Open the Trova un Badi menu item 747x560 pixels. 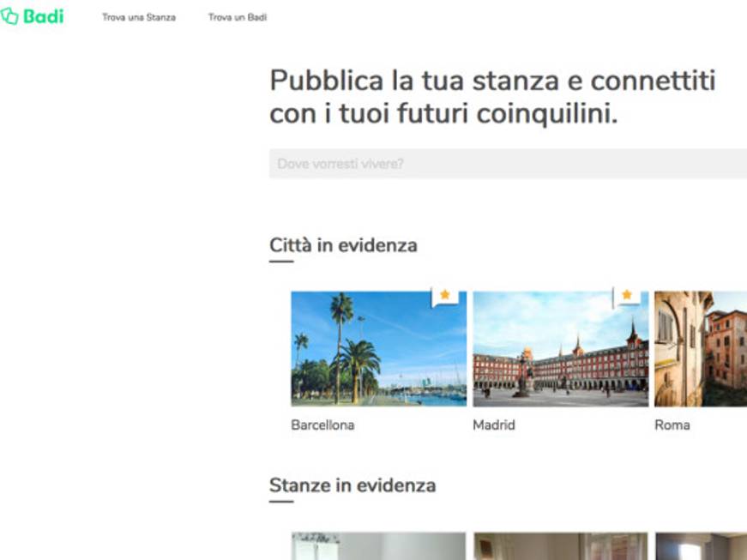[x=238, y=17]
